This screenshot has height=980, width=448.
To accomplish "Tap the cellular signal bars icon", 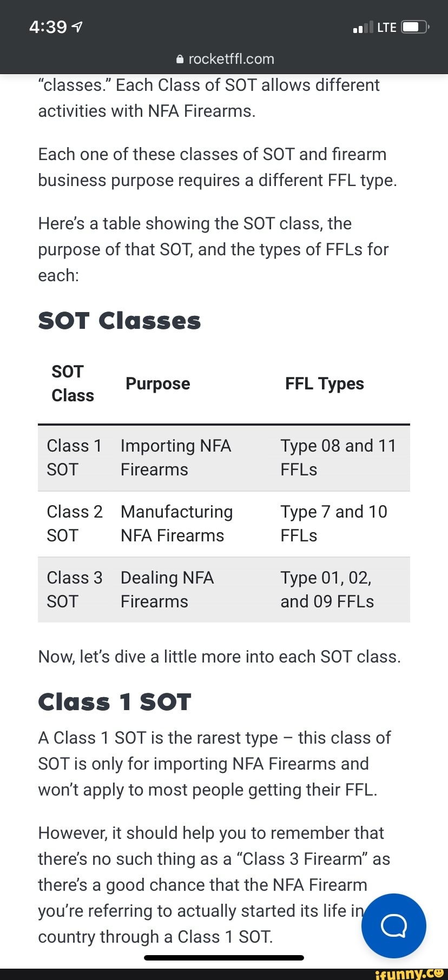I will click(x=363, y=27).
